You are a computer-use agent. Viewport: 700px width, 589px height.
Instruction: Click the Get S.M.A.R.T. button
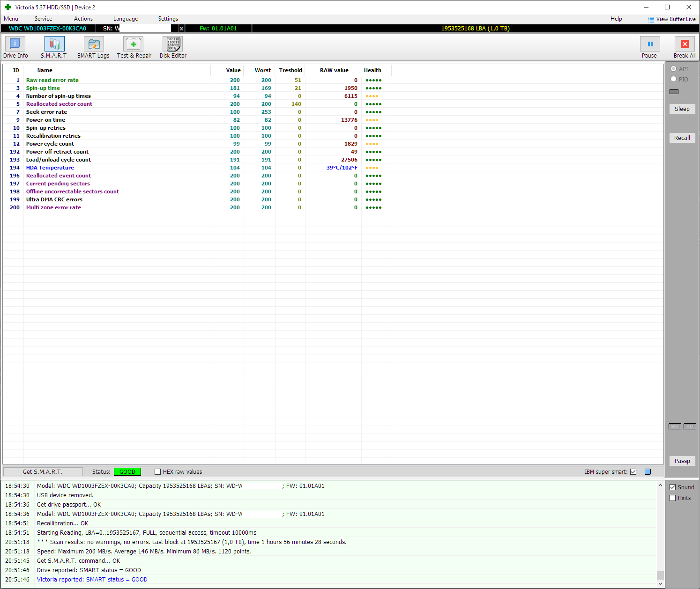(43, 472)
